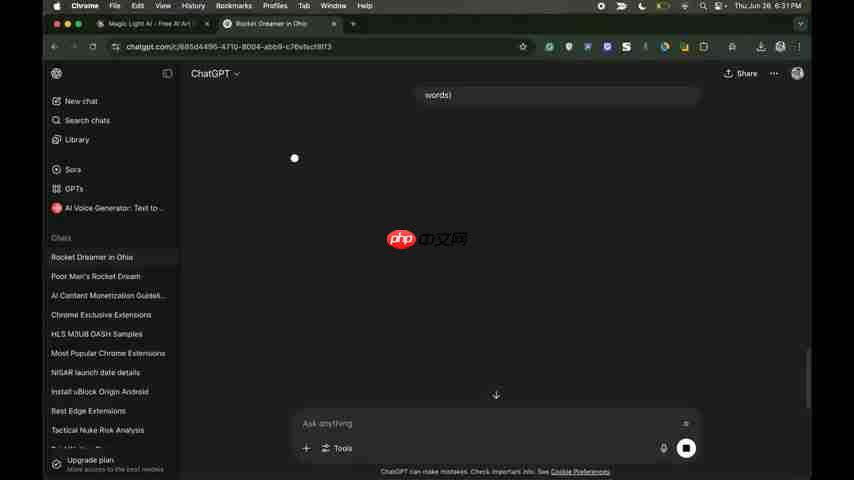854x480 pixels.
Task: Open a new browser tab
Action: 353,24
